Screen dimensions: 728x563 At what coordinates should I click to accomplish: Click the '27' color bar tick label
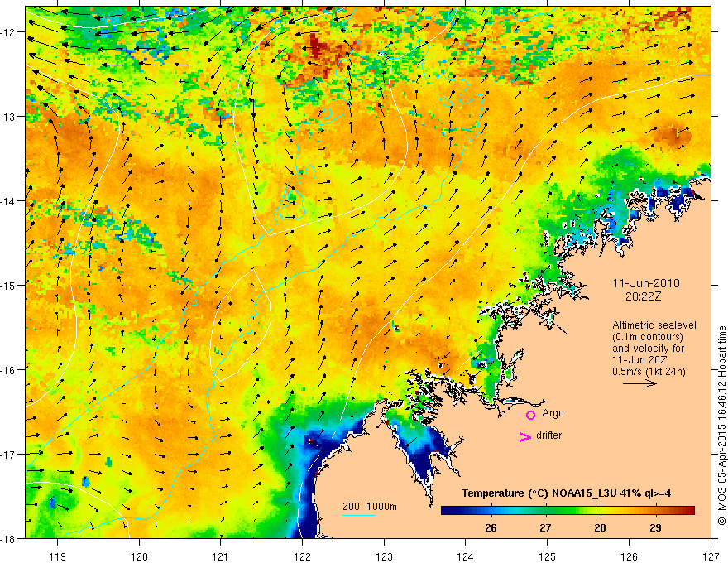click(x=545, y=528)
